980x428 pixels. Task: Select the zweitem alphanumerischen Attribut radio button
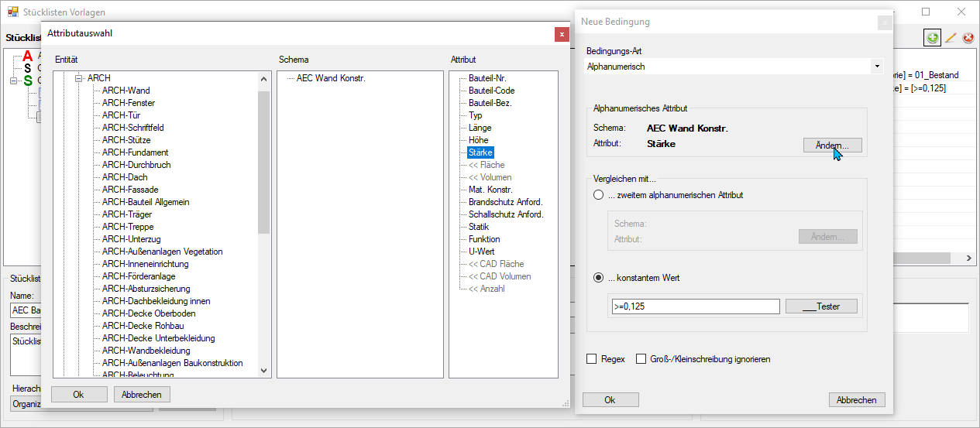pos(598,195)
